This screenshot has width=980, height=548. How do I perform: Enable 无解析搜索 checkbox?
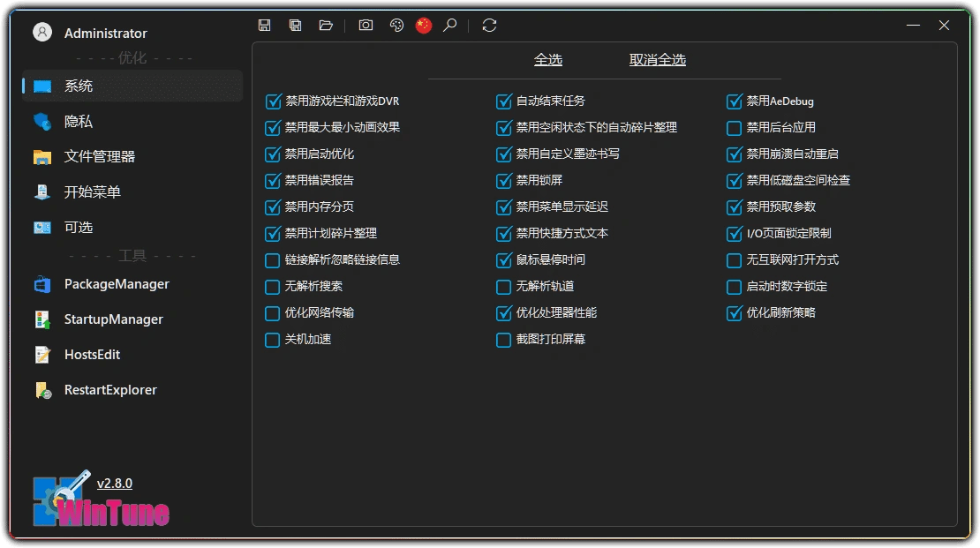coord(272,287)
